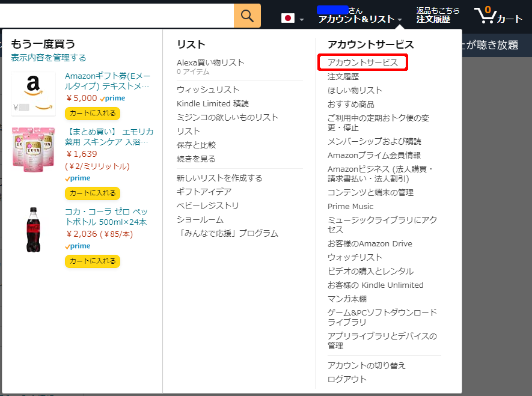Open お客様のAmazon Drive

pos(370,244)
